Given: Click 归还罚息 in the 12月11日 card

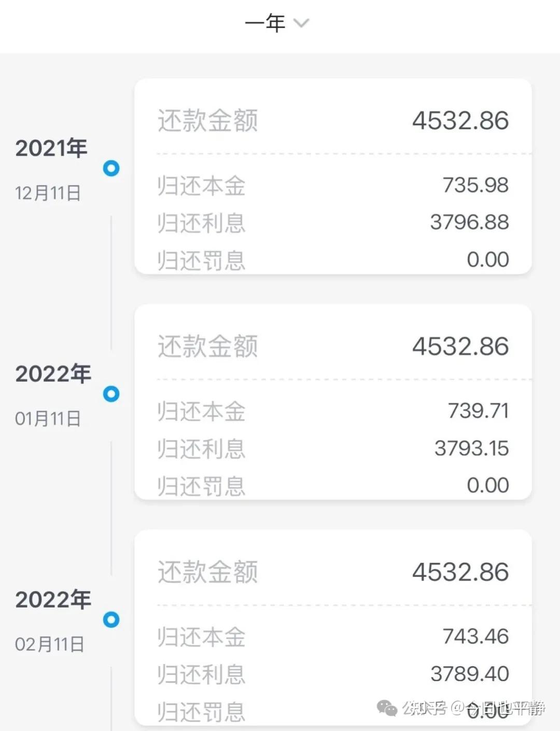Looking at the screenshot, I should pyautogui.click(x=333, y=259).
